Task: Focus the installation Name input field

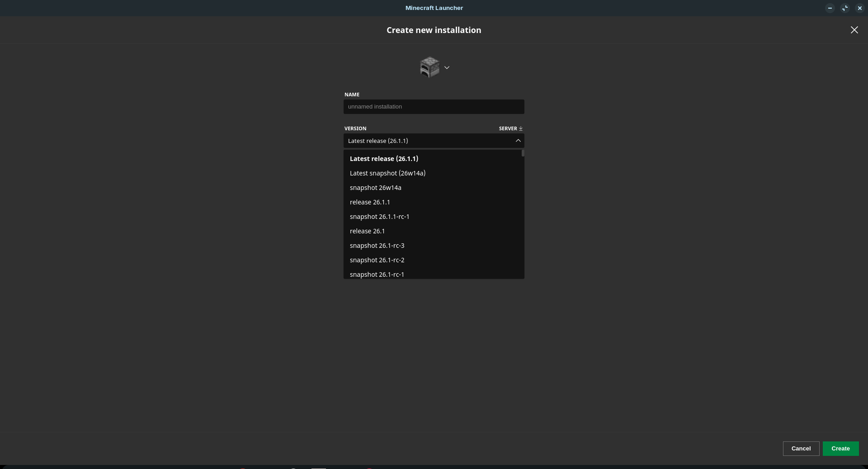Action: click(434, 107)
